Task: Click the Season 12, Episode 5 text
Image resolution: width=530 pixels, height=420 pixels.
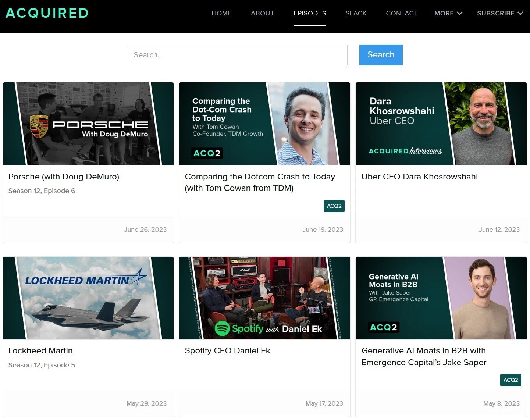Action: 42,365
